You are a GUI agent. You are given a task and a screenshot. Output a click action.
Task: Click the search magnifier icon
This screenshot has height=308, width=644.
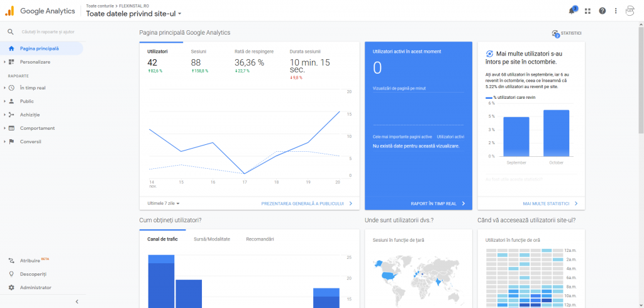11,31
